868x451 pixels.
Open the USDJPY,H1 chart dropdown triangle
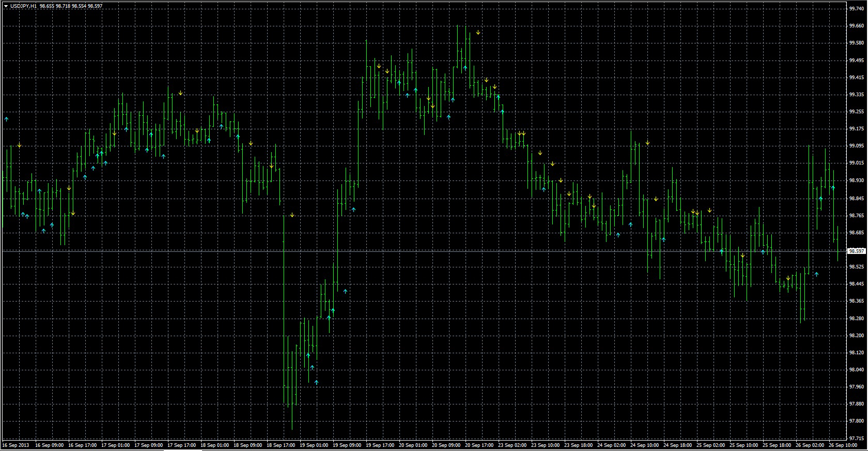[x=5, y=6]
